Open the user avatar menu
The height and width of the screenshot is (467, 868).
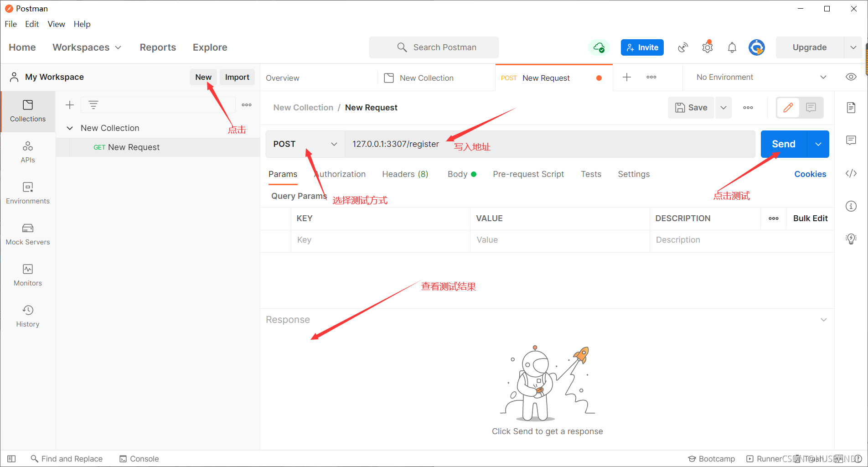[757, 47]
